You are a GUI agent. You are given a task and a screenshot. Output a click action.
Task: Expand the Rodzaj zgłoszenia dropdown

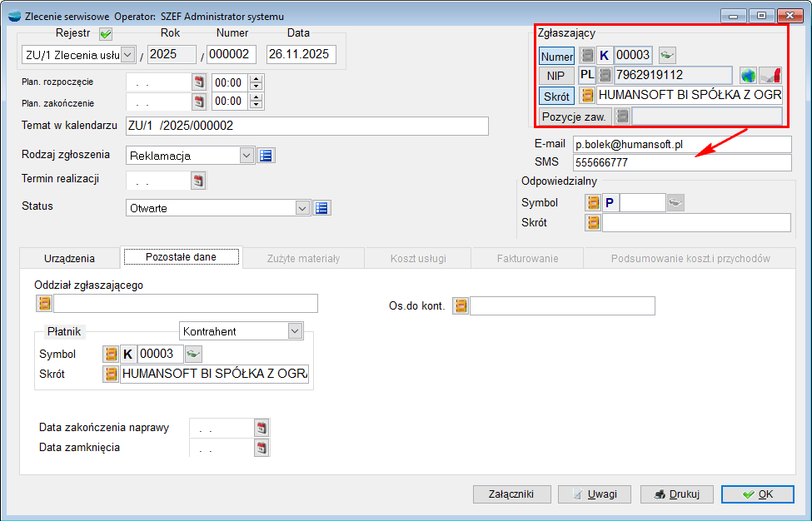click(247, 156)
